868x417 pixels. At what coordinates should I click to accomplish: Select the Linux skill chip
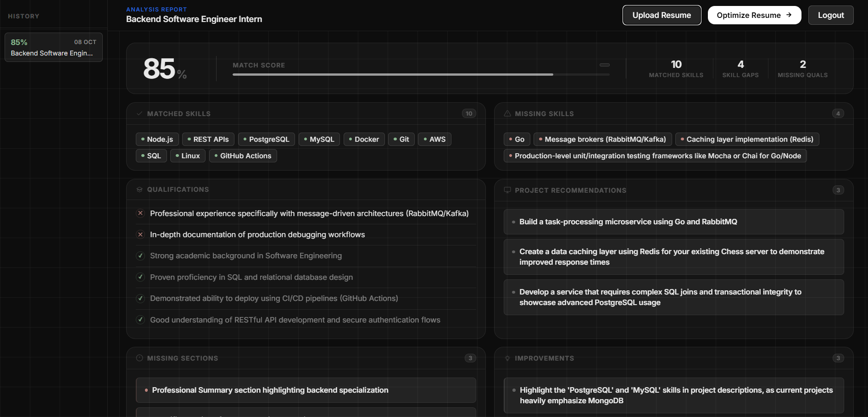[x=188, y=156]
